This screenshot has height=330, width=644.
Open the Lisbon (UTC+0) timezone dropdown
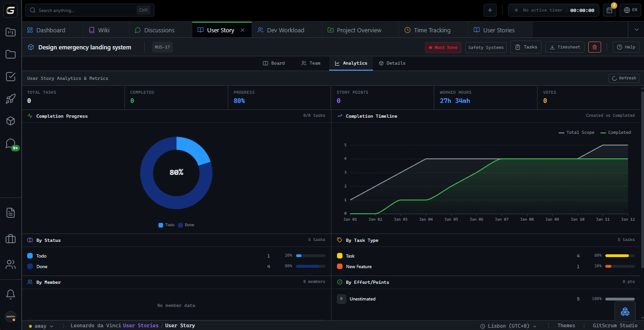508,325
